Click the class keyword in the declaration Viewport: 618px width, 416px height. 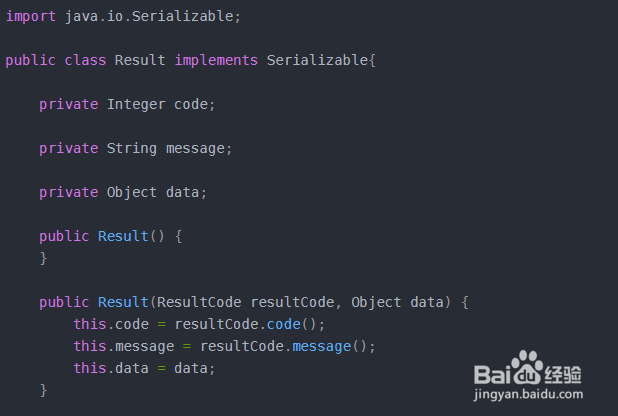pyautogui.click(x=85, y=60)
